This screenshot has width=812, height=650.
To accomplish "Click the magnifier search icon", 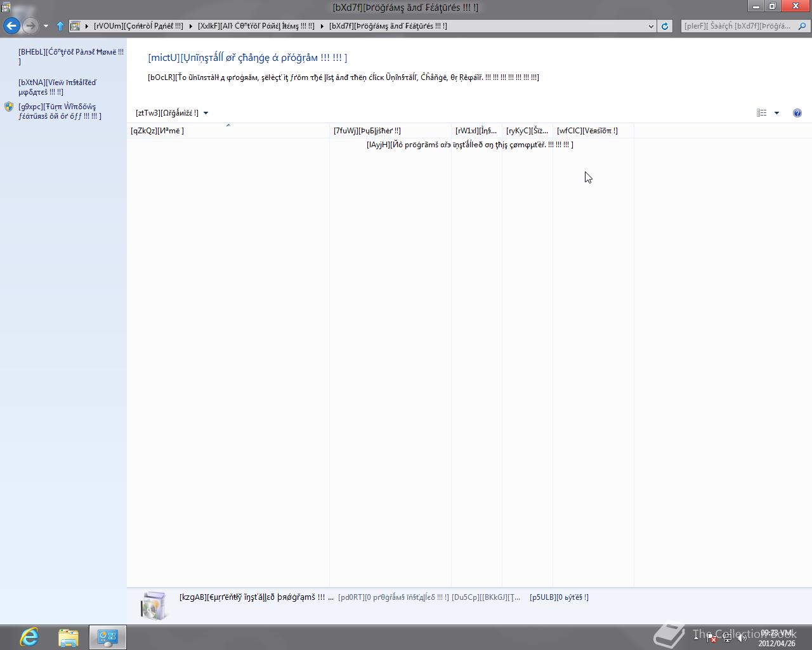I will 802,26.
